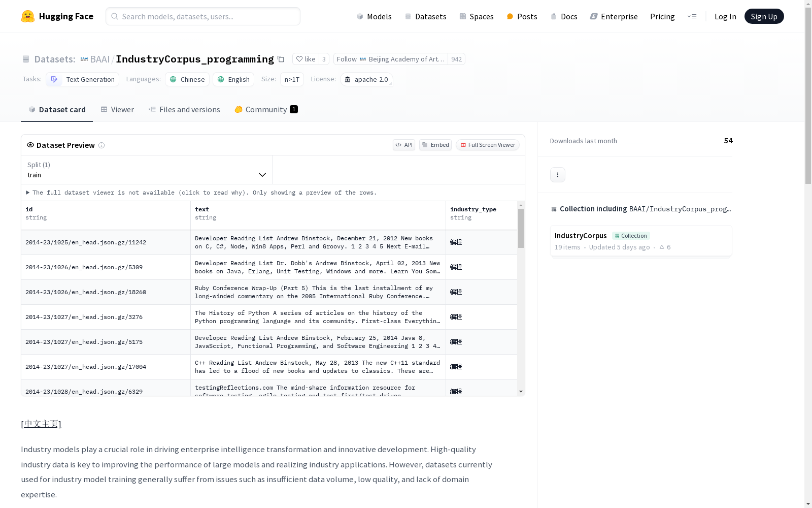Open the BAAI organization link
The image size is (812, 508).
click(x=100, y=59)
